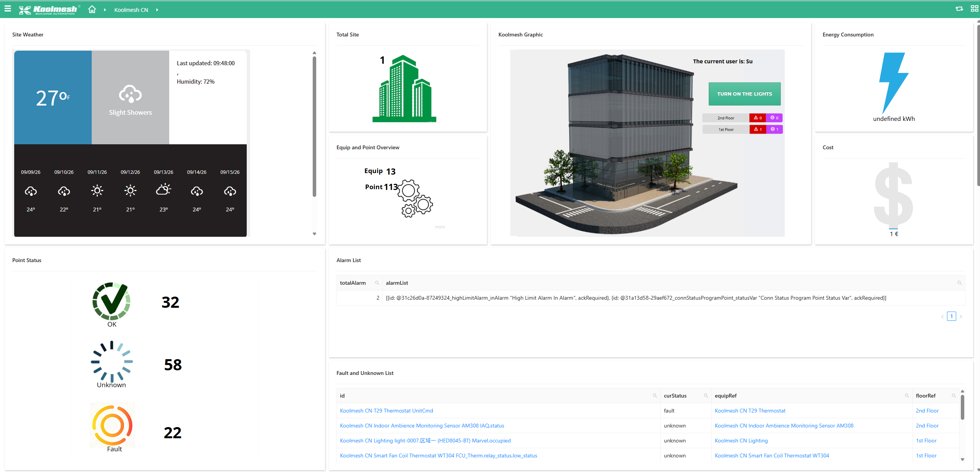Image resolution: width=980 pixels, height=472 pixels.
Task: Select partly cloudy icon for 09/13/26
Action: (163, 190)
